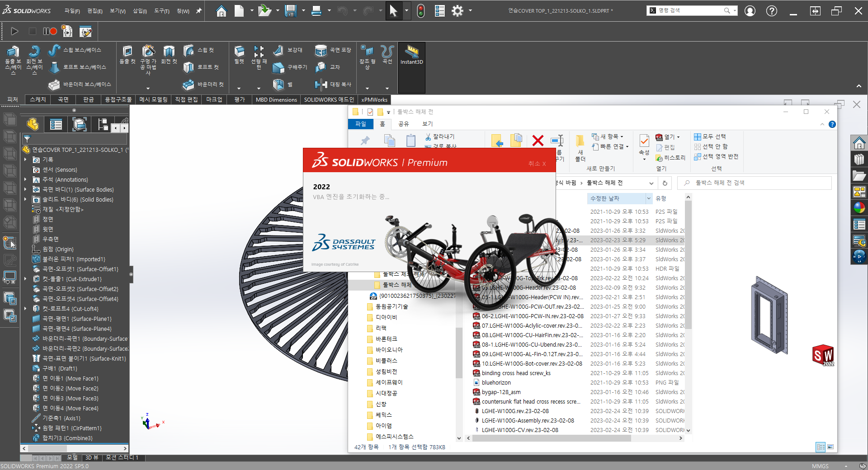Expand 솔리드 바디(6) Solid Bodies node
Viewport: 868px width, 470px height.
[x=26, y=199]
